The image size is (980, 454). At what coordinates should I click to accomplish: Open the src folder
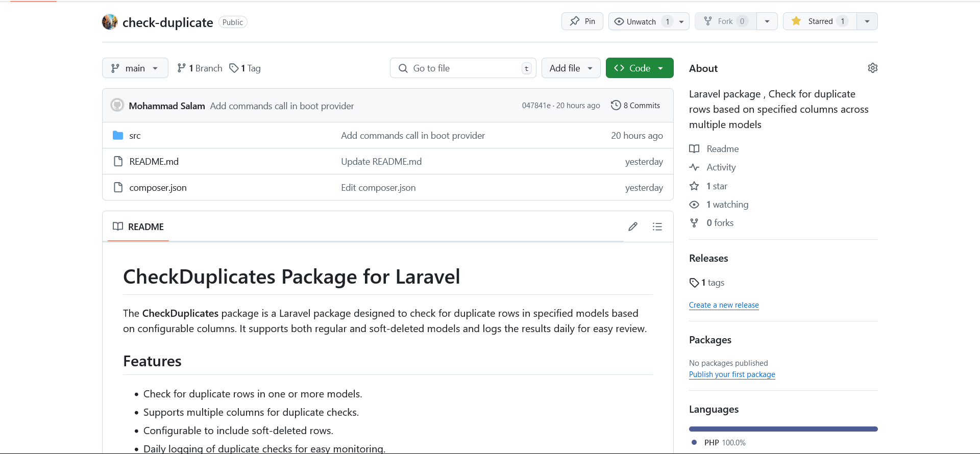click(135, 136)
